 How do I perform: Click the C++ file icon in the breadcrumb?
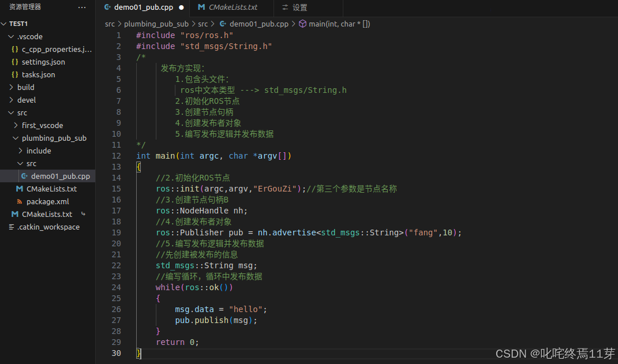coord(223,24)
